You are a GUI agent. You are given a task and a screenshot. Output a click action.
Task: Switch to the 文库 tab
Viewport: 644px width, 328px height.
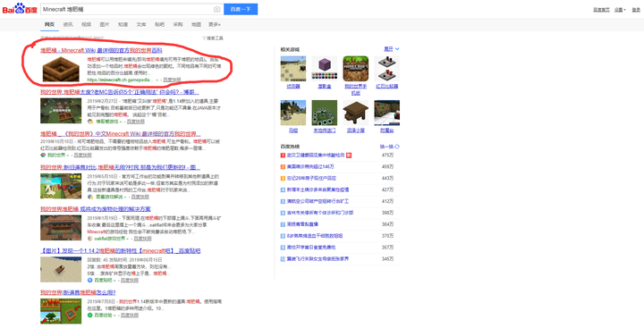(141, 25)
